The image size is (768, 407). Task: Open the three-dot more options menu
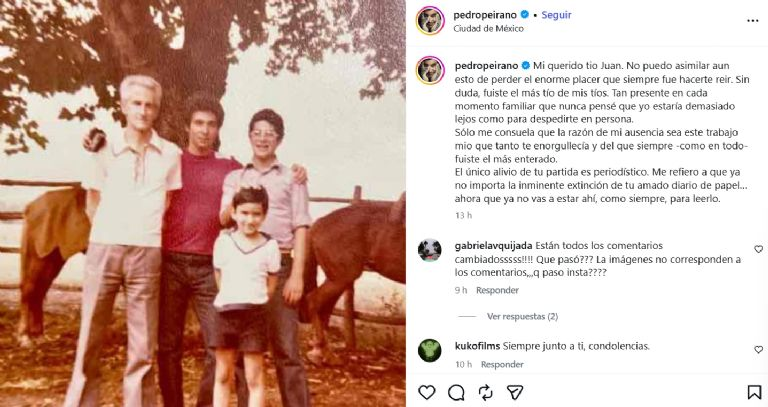(x=753, y=21)
